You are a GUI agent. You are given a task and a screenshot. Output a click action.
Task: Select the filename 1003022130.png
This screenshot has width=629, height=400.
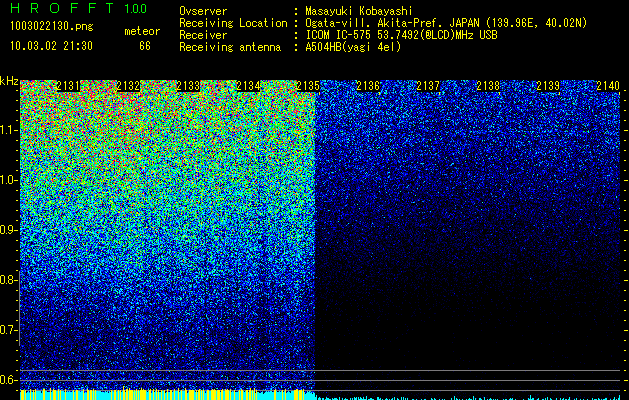point(52,26)
